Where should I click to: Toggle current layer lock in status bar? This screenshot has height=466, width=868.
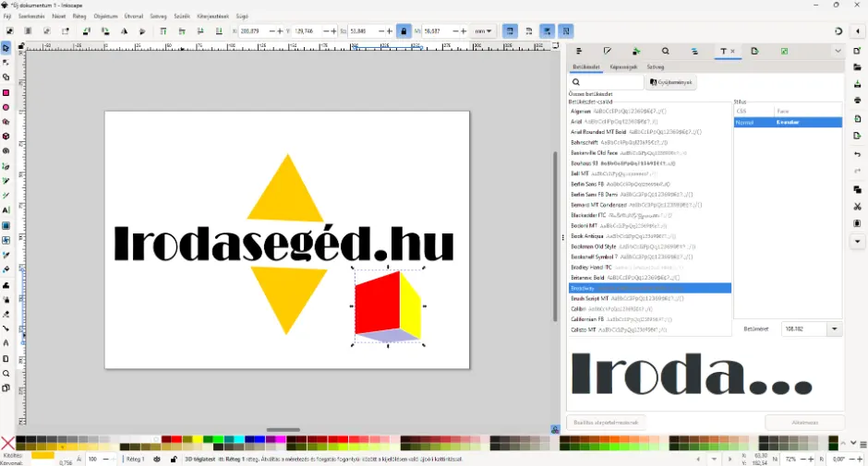coord(174,459)
